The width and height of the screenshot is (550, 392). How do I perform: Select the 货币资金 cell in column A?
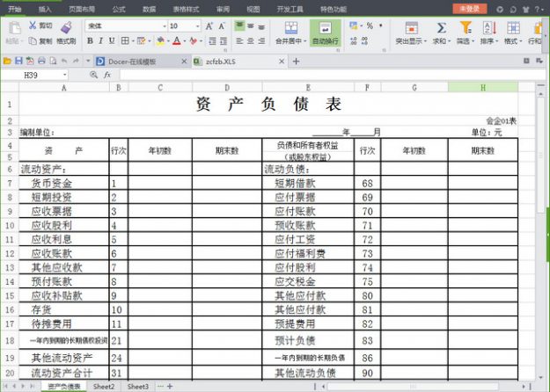coord(51,184)
